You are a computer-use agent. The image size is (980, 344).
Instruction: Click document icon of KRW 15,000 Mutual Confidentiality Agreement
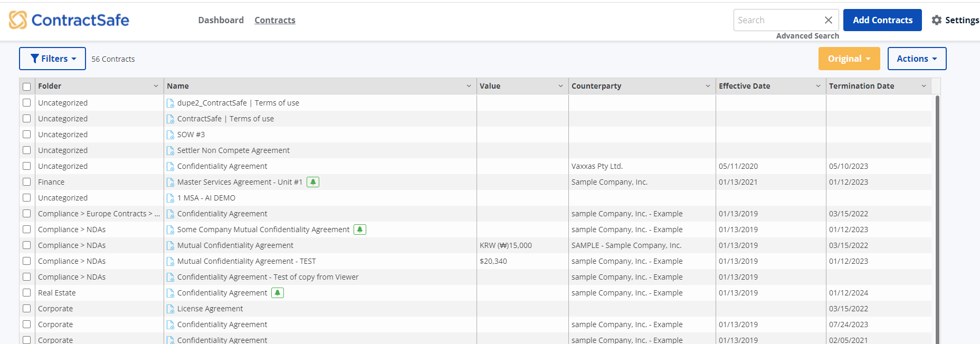(170, 245)
